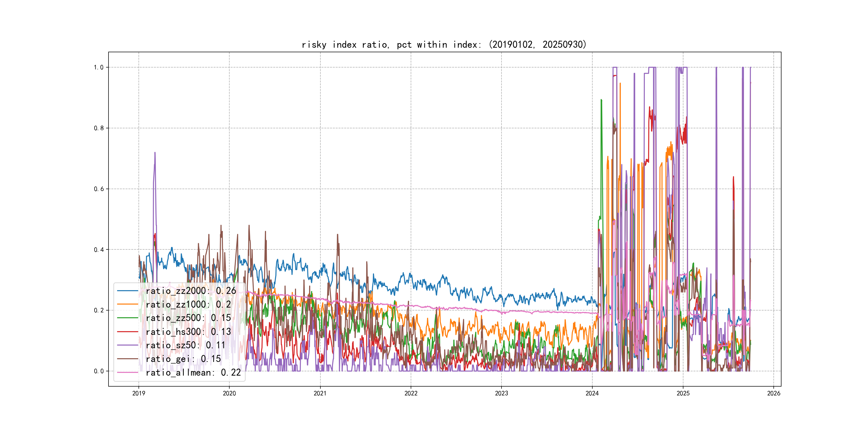Click the 2022 x-axis tick label
This screenshot has width=868, height=434.
click(411, 394)
